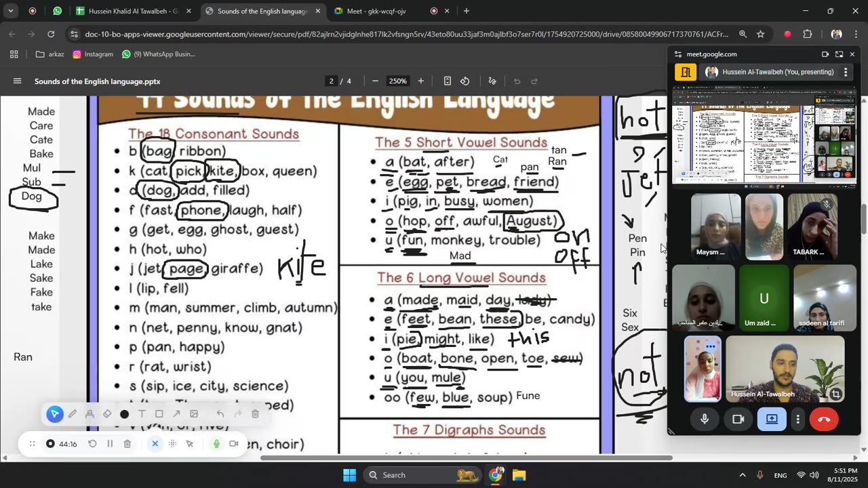The width and height of the screenshot is (868, 488).
Task: Select the rectangle shape tool
Action: point(159,414)
